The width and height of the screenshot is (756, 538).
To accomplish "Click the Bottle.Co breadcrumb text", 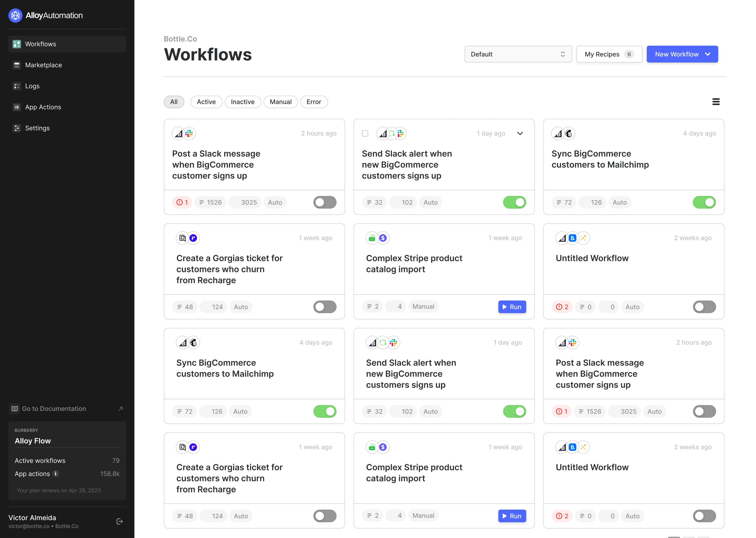I will (x=180, y=39).
